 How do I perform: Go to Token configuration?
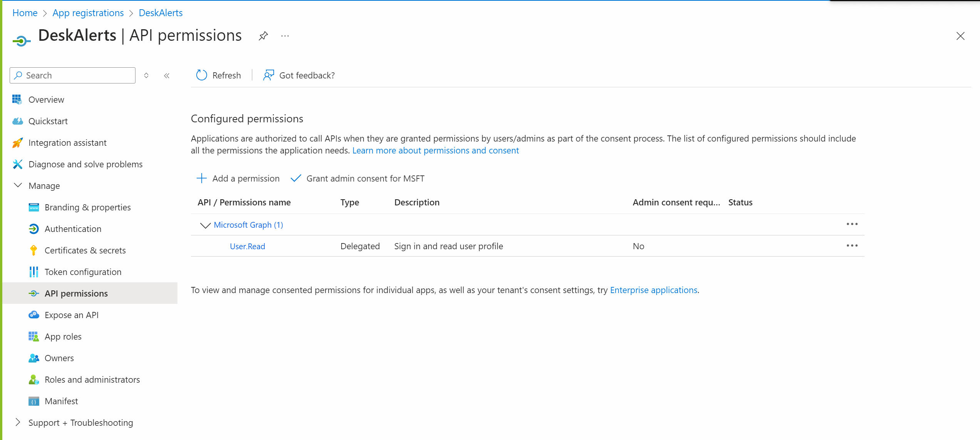pos(83,272)
